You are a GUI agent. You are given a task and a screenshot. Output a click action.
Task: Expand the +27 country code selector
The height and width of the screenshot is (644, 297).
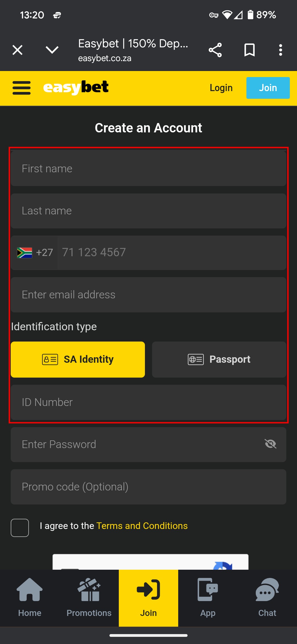tap(35, 252)
